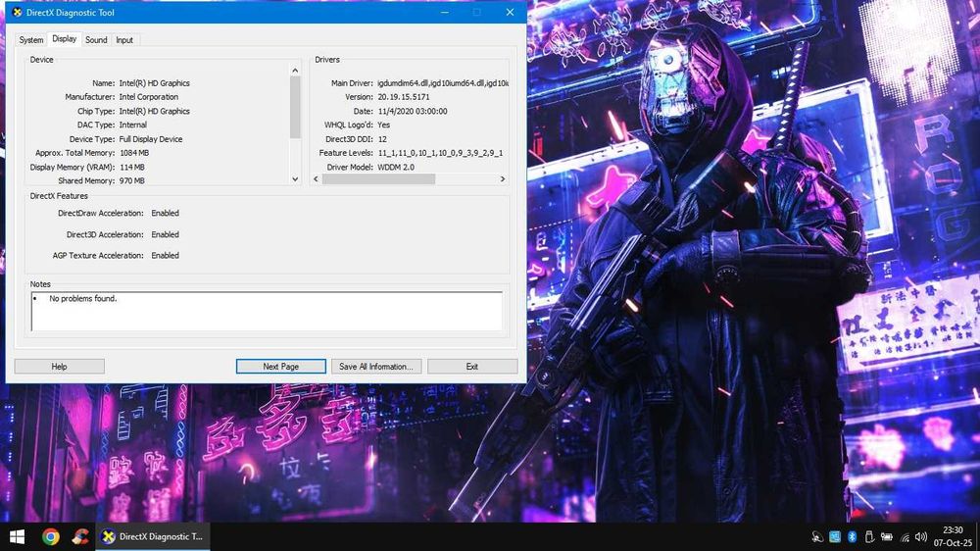Click the Exit button
The image size is (980, 551).
(x=472, y=367)
